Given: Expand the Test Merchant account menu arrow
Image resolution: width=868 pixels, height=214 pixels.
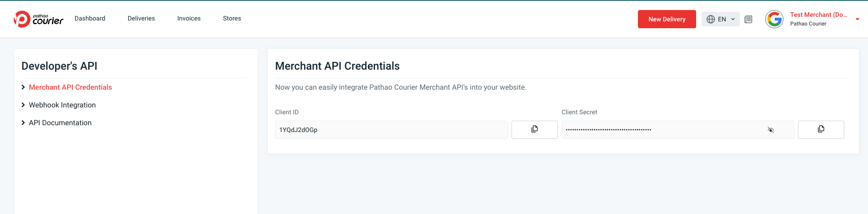Looking at the screenshot, I should (x=858, y=19).
